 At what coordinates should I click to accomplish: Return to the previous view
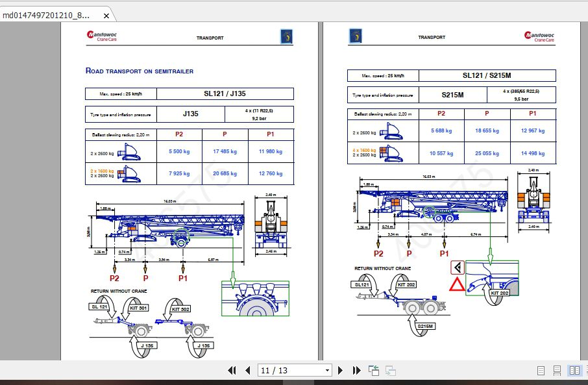[373, 370]
